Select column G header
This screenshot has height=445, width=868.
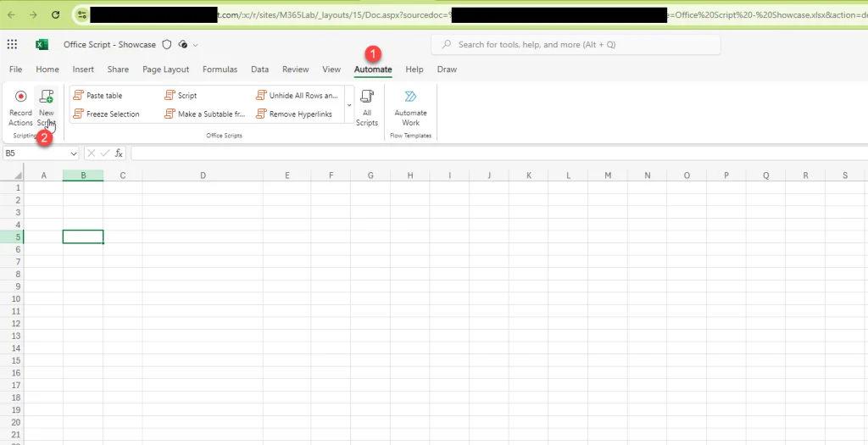point(370,175)
